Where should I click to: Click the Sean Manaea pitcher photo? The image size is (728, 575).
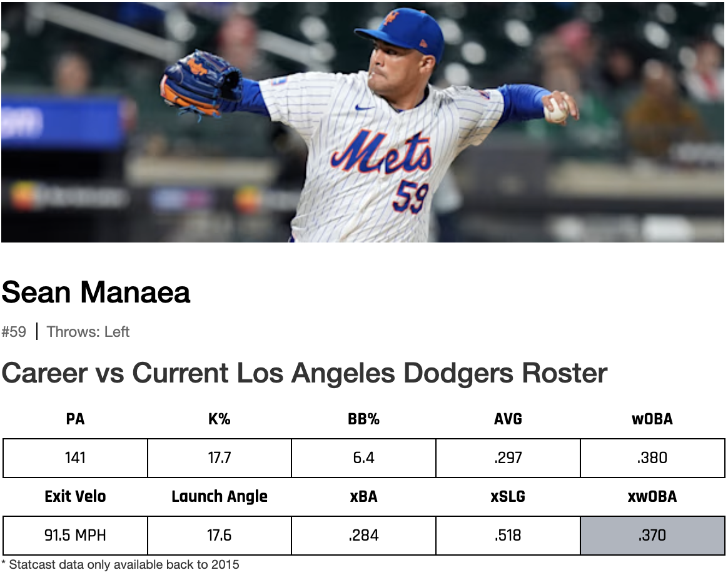363,122
